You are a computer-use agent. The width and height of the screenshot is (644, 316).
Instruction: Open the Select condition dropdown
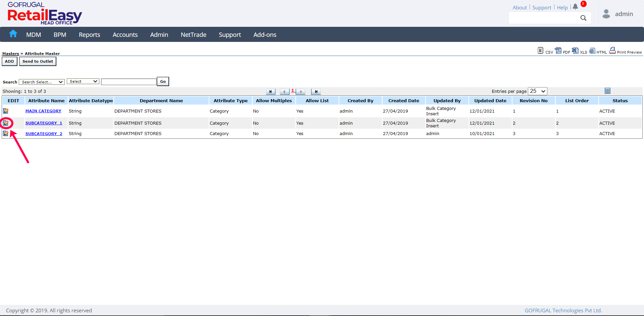(x=83, y=81)
